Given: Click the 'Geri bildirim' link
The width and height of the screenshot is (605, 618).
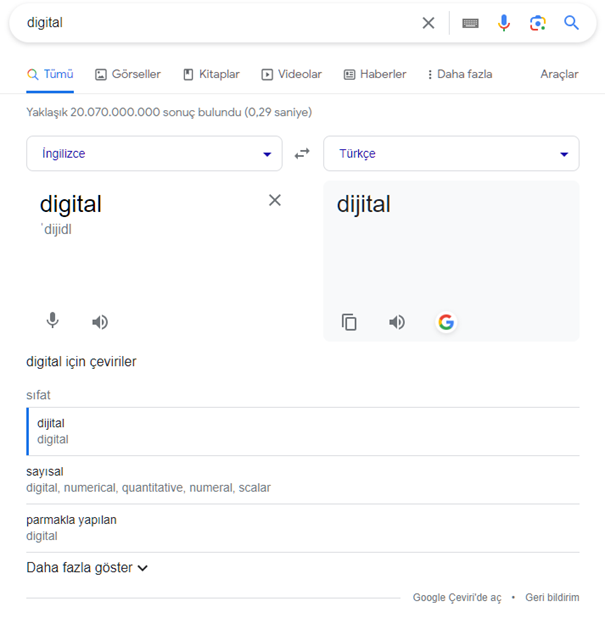Looking at the screenshot, I should tap(552, 598).
